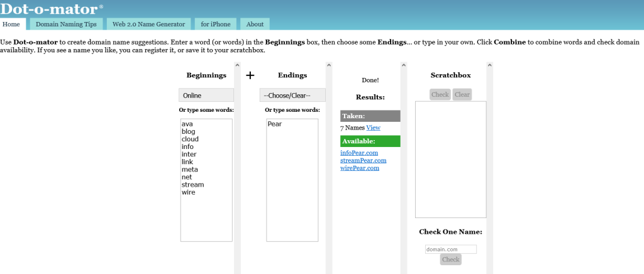Open the infoPear.com available domain link
Screen dimensions: 644x274
359,153
